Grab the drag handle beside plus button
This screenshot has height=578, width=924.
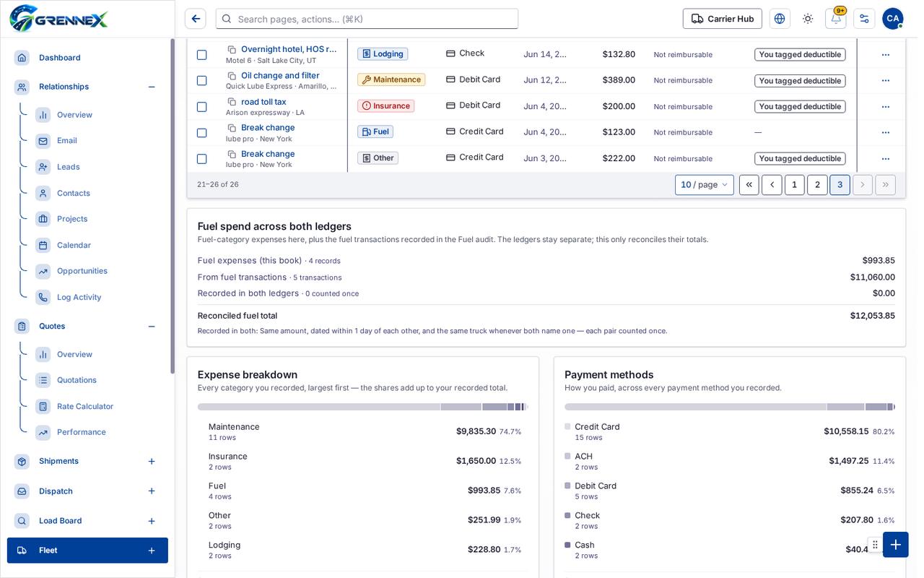tap(875, 545)
